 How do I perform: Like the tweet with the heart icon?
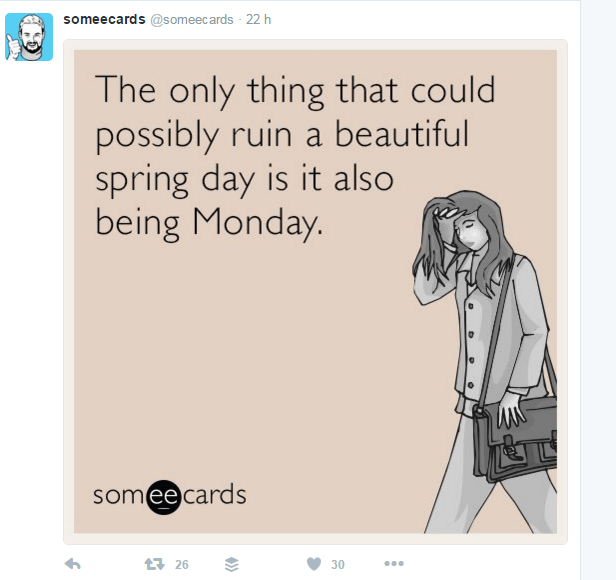[314, 564]
